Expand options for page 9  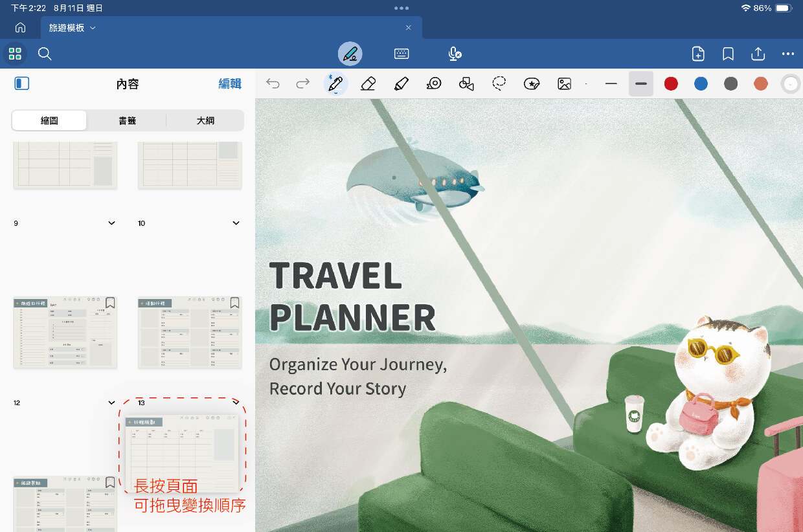(x=111, y=223)
